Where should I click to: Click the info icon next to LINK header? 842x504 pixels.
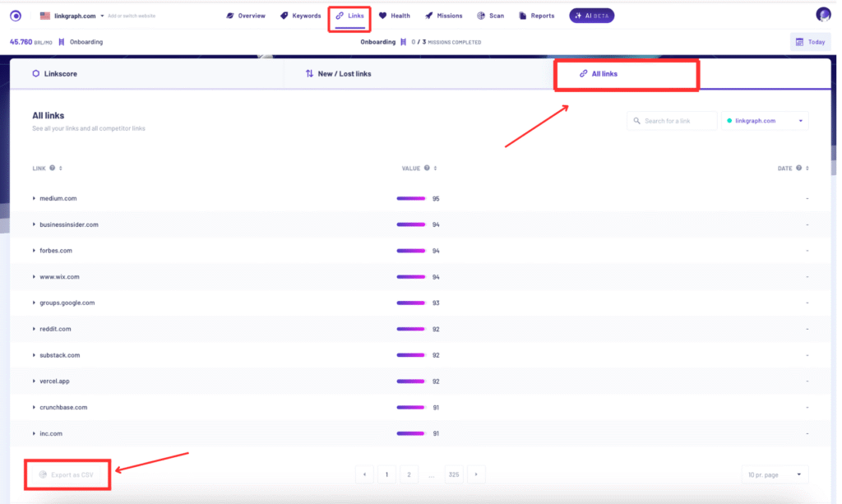(x=52, y=168)
